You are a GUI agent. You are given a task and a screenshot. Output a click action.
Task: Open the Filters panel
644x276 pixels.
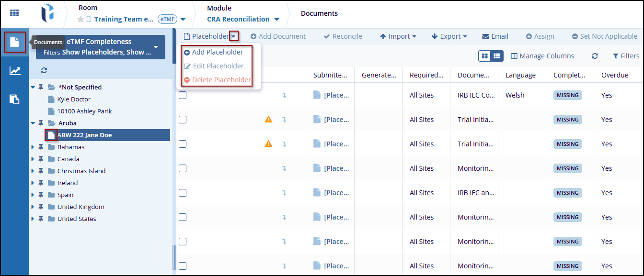click(x=626, y=56)
